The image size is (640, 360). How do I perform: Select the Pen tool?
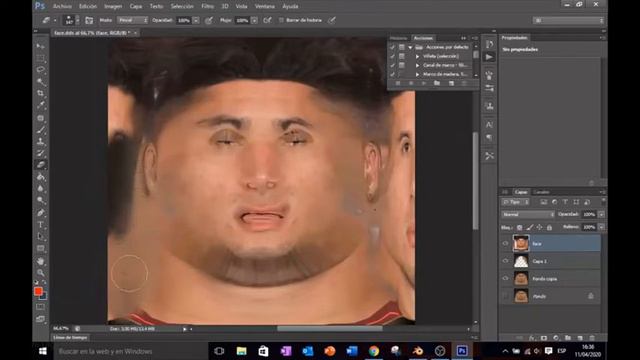pyautogui.click(x=40, y=212)
